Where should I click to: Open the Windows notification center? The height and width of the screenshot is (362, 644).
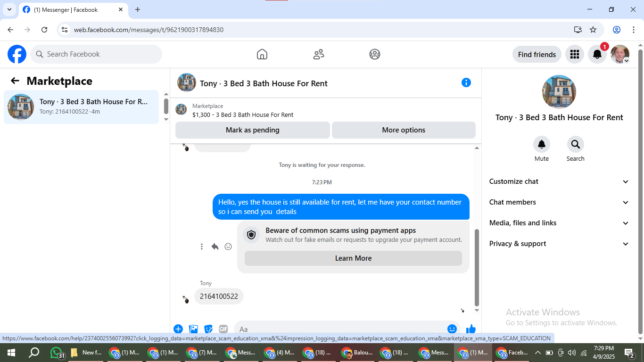tap(629, 353)
